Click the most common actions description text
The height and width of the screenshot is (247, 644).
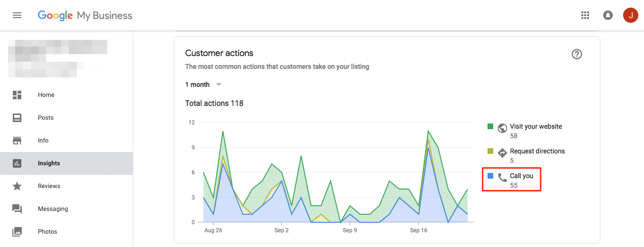277,66
